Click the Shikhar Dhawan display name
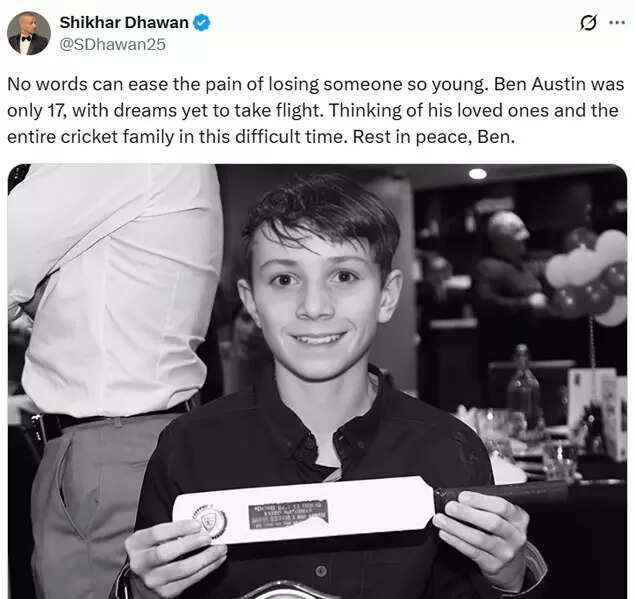The height and width of the screenshot is (599, 635). click(124, 22)
